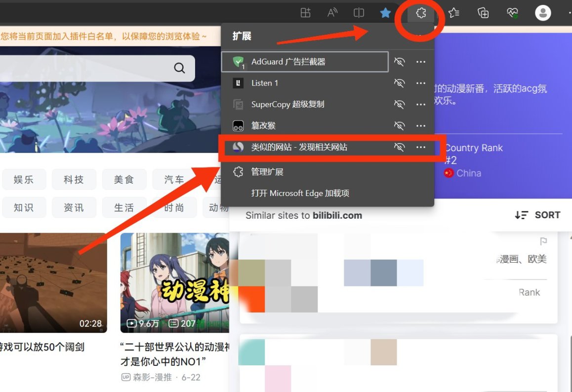Image resolution: width=572 pixels, height=392 pixels.
Task: Open the Favorites list icon
Action: pos(454,13)
